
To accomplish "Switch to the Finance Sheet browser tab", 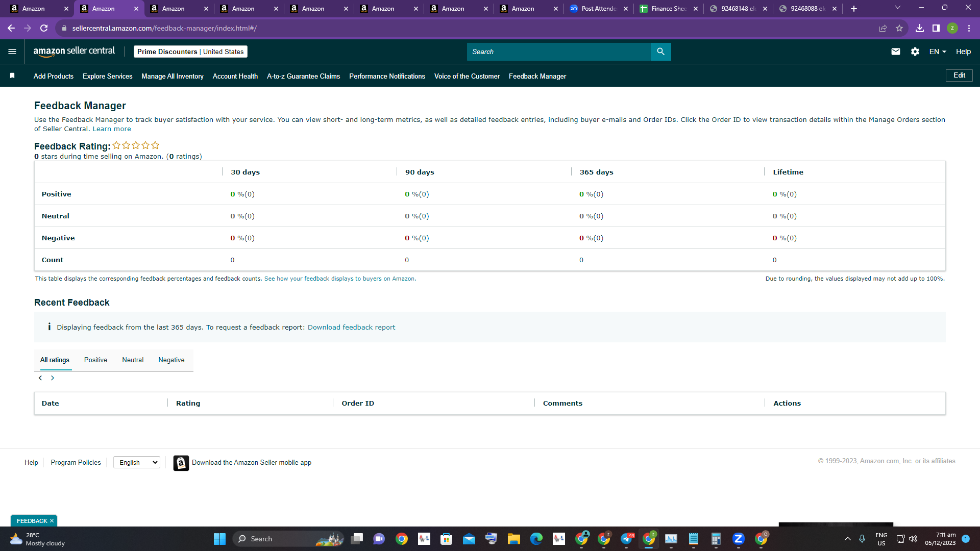I will [669, 9].
